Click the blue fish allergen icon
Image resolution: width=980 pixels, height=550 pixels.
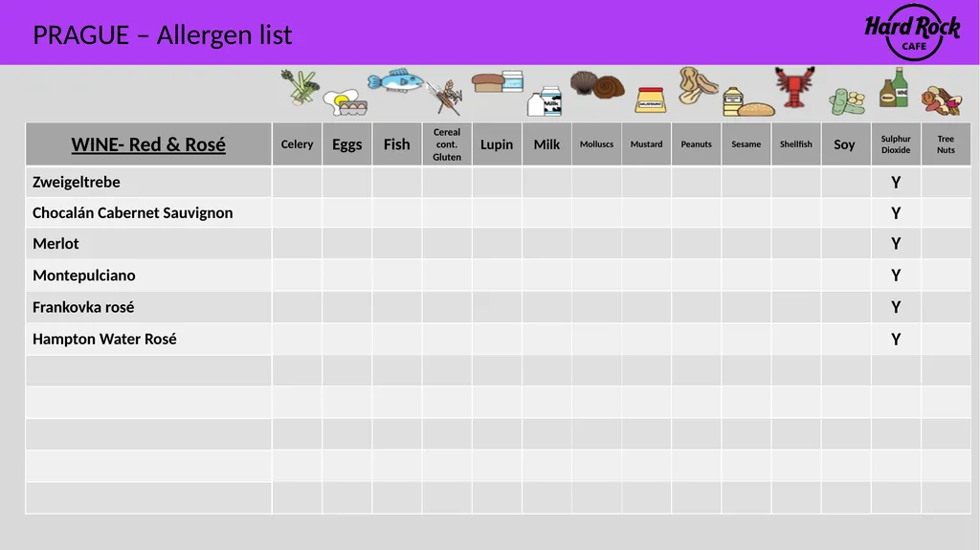[395, 80]
